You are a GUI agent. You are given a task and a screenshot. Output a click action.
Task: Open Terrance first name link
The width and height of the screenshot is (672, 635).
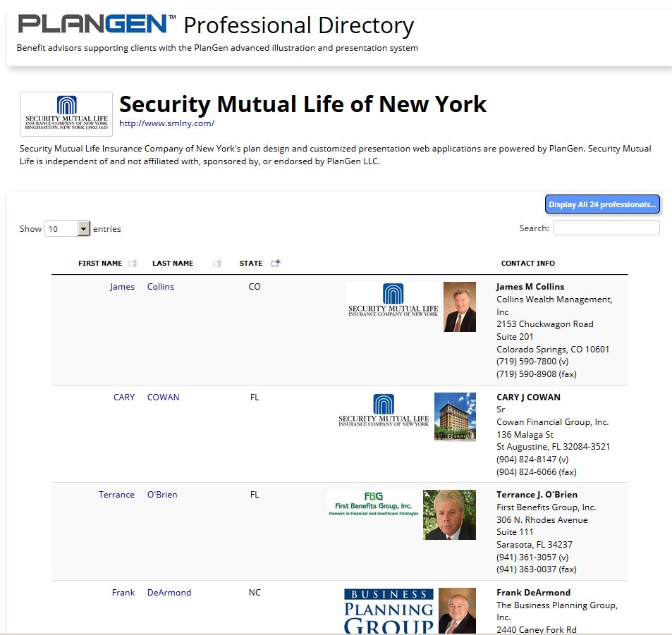pos(116,495)
